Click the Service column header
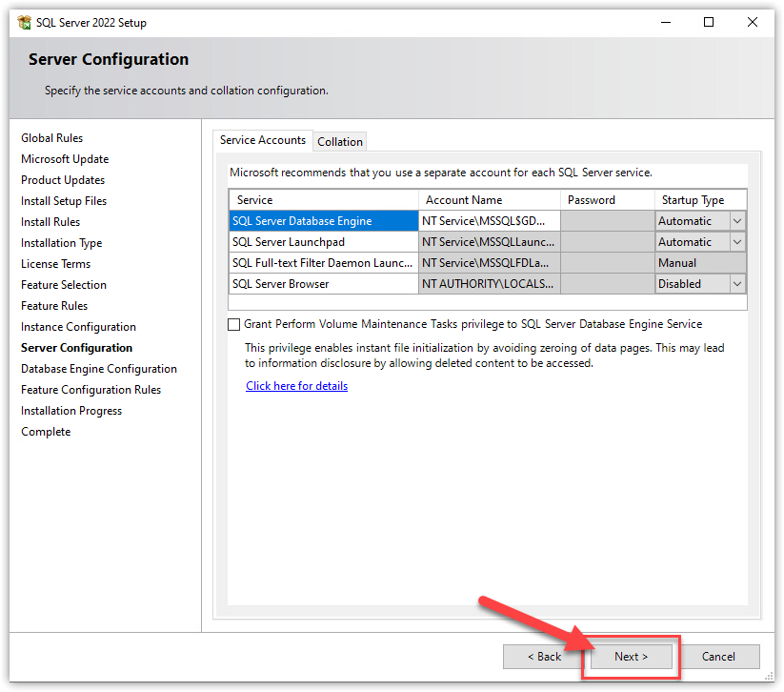 tap(324, 199)
